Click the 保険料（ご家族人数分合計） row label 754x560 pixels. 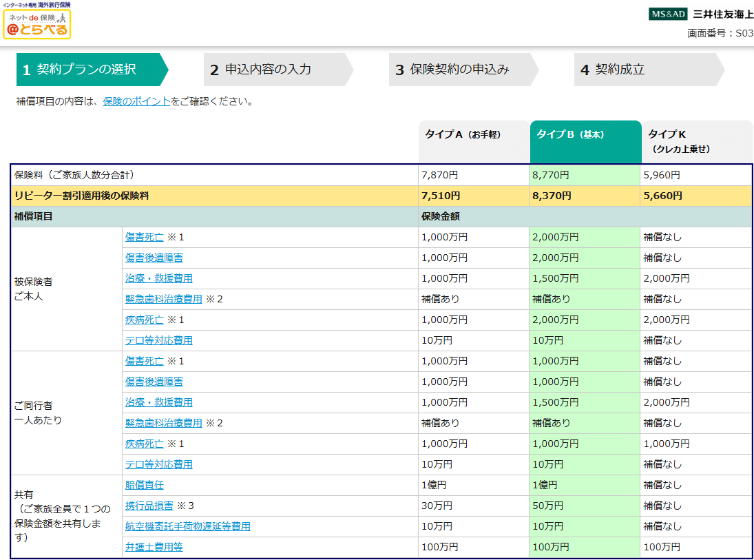[x=74, y=175]
